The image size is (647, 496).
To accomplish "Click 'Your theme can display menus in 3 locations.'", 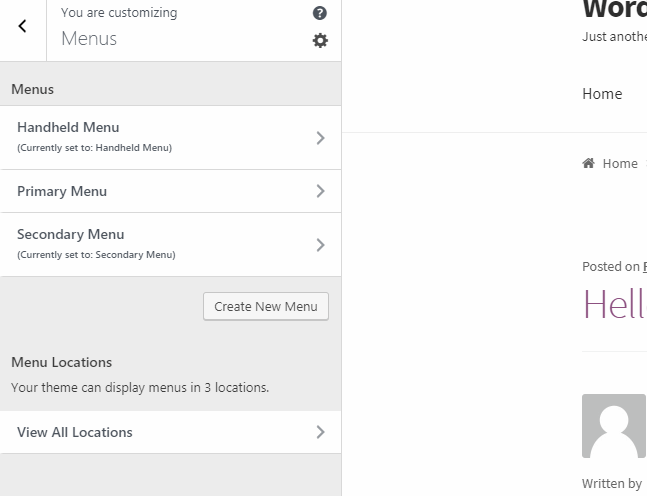I will click(140, 387).
